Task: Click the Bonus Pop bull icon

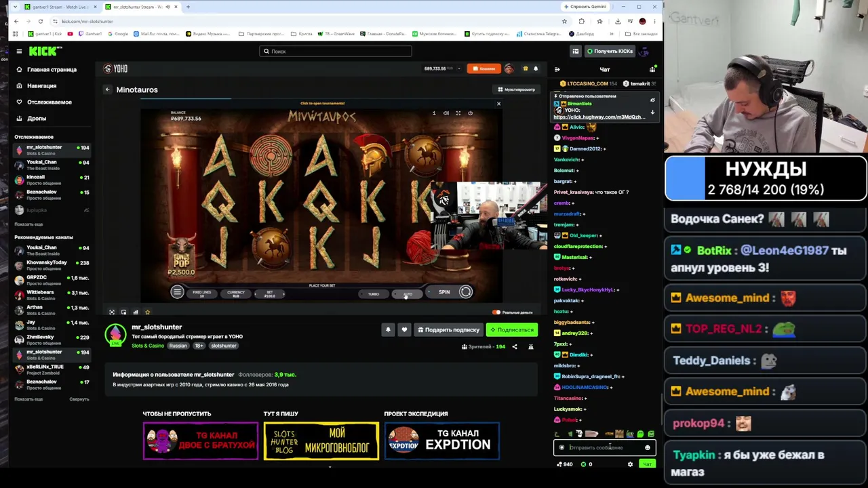Action: click(x=180, y=254)
